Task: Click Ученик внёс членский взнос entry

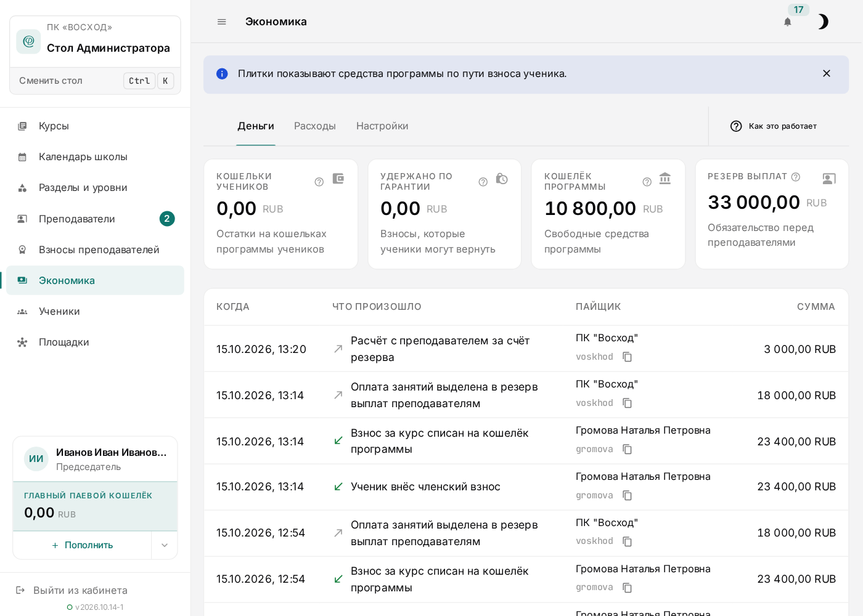Action: 425,487
